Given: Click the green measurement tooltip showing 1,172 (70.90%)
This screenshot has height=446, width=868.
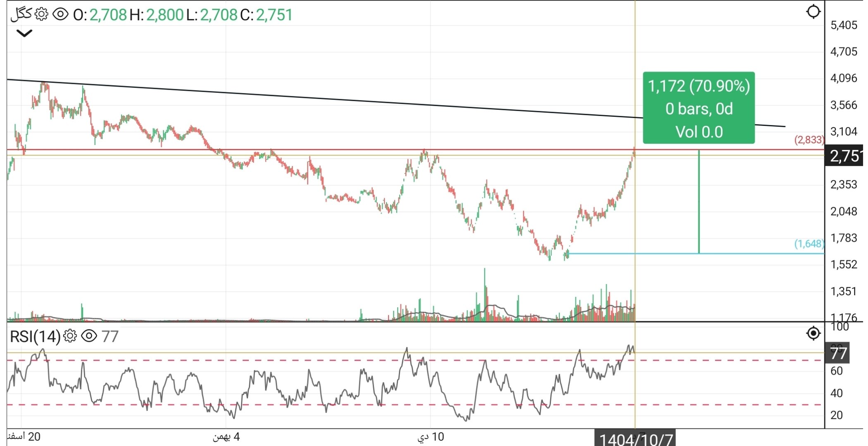Looking at the screenshot, I should point(699,108).
